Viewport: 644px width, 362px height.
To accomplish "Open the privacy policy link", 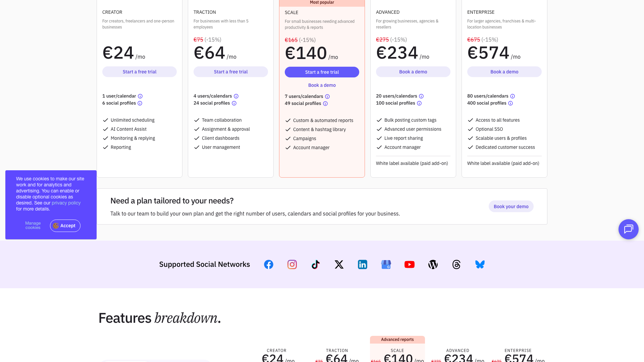I will 66,203.
